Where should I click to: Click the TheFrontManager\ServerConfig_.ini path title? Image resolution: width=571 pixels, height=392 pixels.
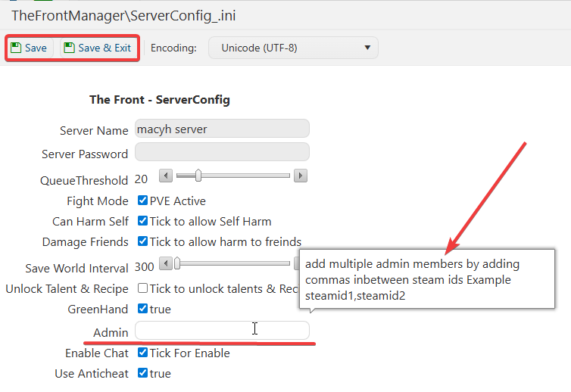click(123, 16)
